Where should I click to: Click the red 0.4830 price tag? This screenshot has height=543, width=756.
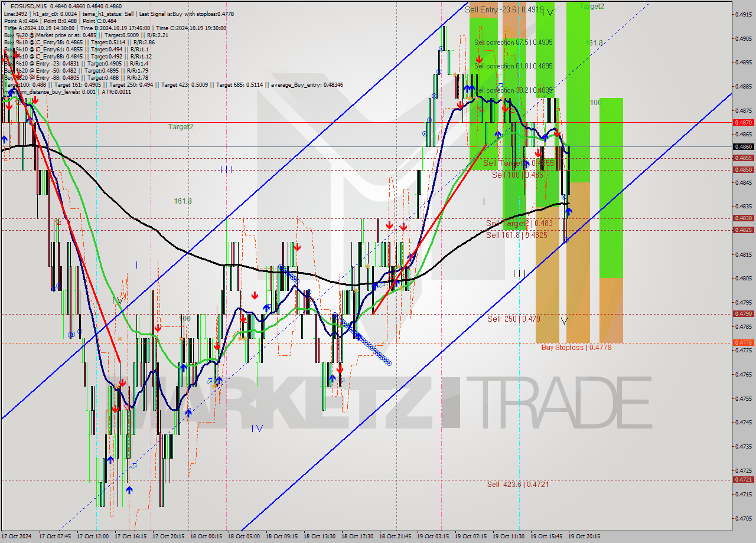pyautogui.click(x=743, y=218)
